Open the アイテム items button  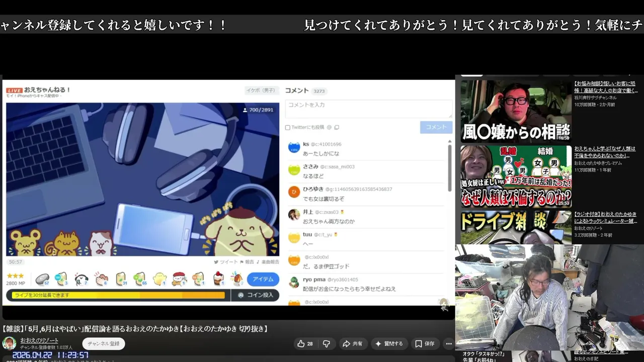[263, 279]
